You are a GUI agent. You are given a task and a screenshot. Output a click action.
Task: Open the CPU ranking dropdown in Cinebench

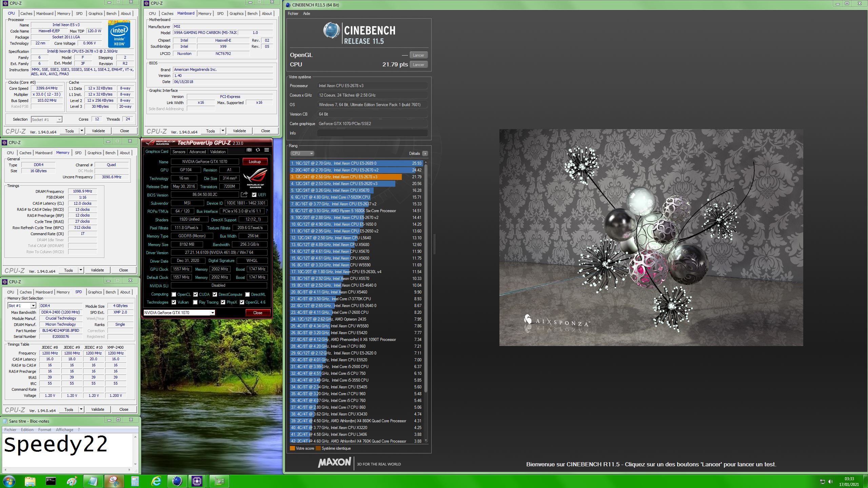point(302,154)
